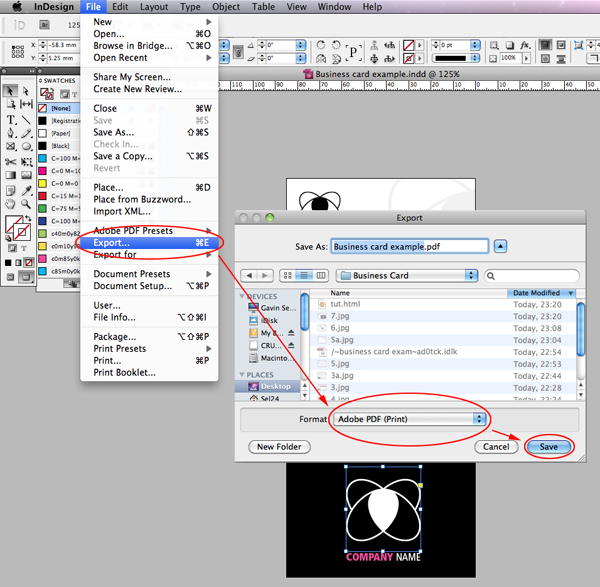Switch Export dialog to icon view
600x587 pixels.
pyautogui.click(x=288, y=276)
